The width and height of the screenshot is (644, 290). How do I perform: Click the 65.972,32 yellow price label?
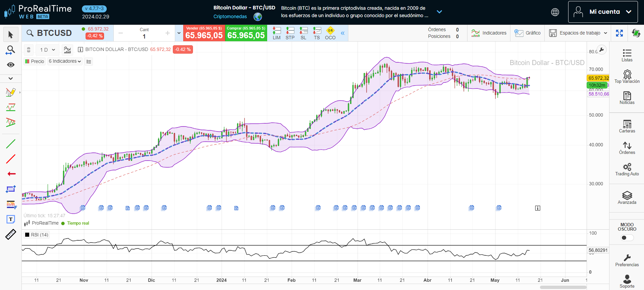pyautogui.click(x=598, y=78)
